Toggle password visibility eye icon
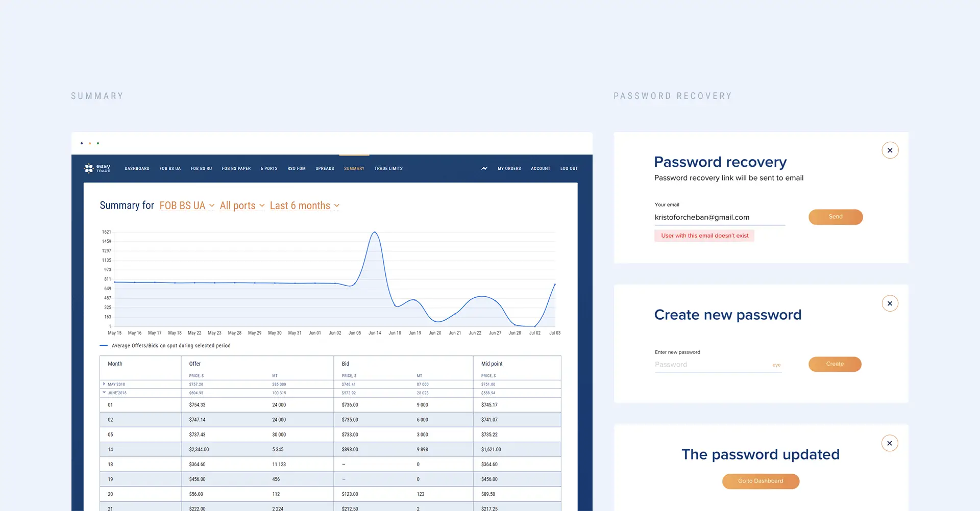The image size is (980, 511). (776, 365)
